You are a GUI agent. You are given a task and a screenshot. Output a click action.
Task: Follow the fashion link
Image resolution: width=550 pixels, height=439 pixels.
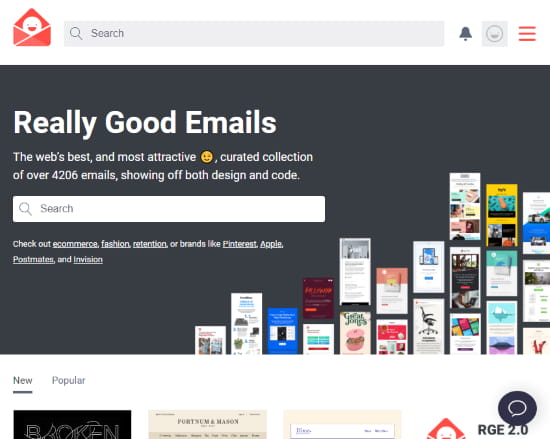(115, 244)
